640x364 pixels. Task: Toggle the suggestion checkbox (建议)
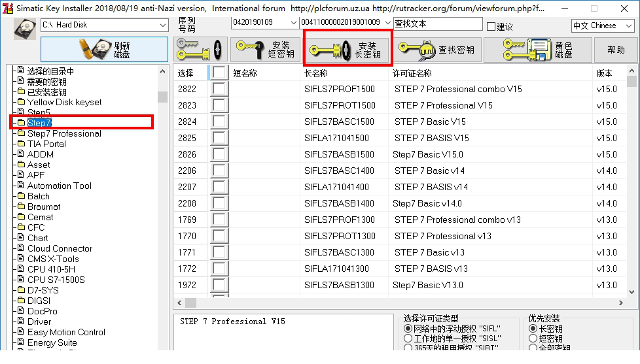click(x=491, y=27)
